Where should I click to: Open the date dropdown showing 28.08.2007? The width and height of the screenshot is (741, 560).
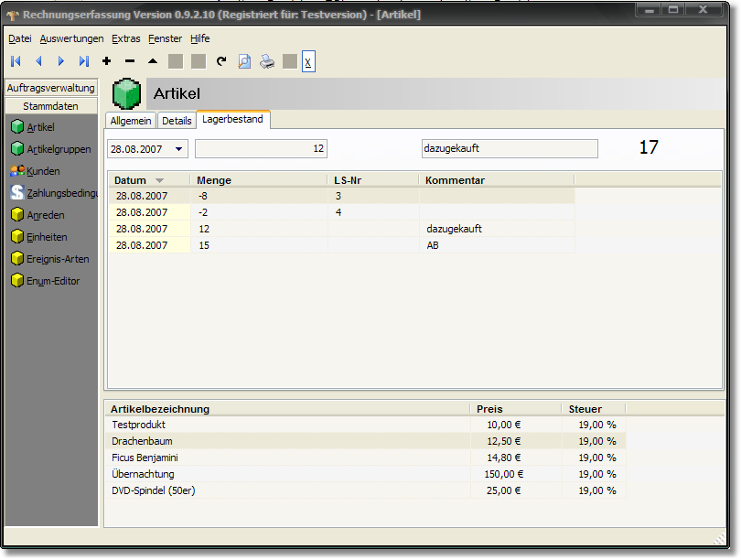coord(178,149)
